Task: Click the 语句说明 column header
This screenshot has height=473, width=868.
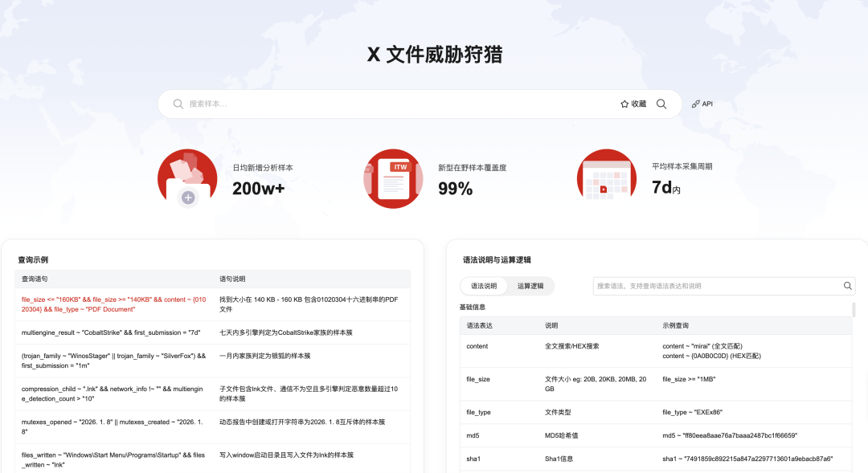Action: click(x=232, y=279)
